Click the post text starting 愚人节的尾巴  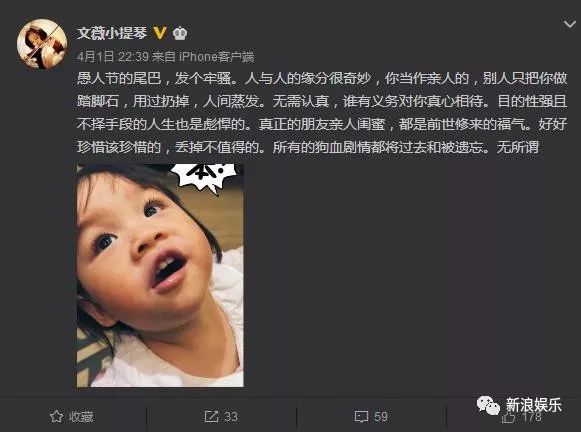(x=322, y=113)
